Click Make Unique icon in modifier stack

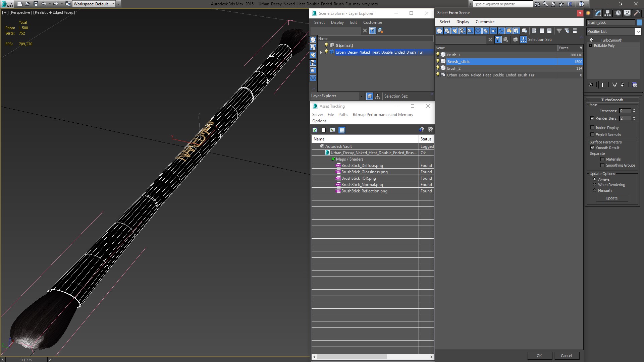tap(614, 85)
